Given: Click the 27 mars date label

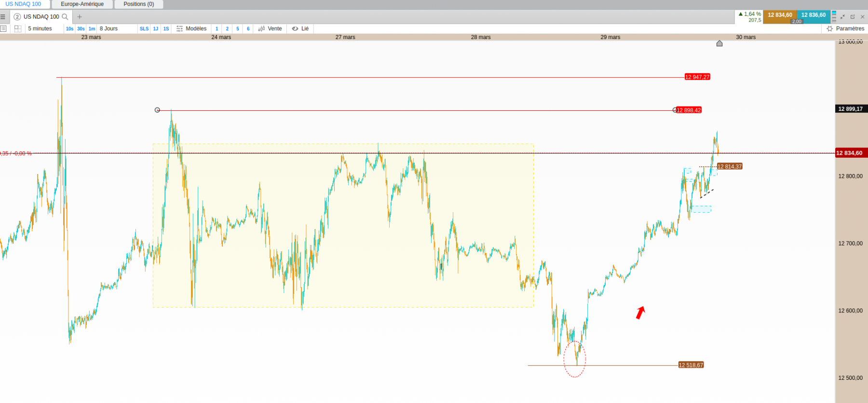Looking at the screenshot, I should pos(345,37).
